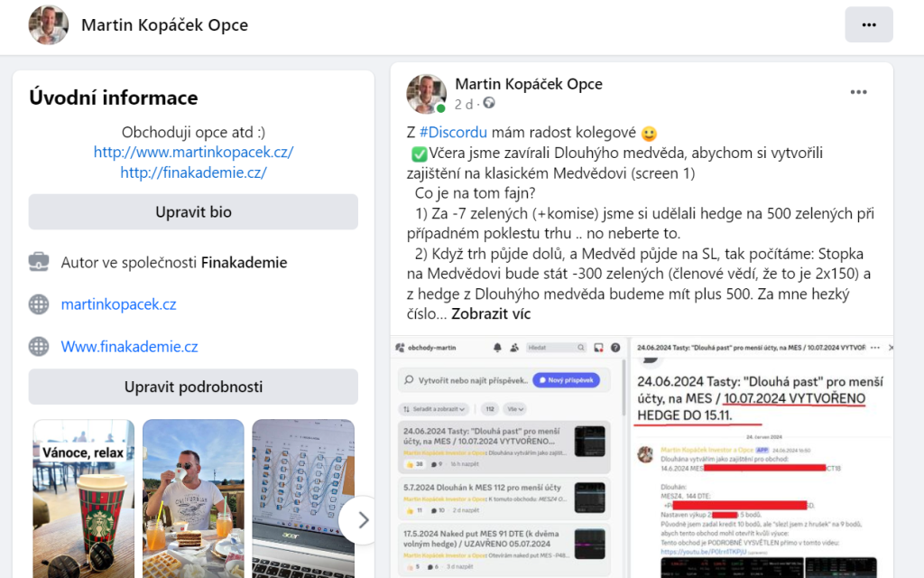Viewport: 924px width, 578px height.
Task: Open the post author's profile picture
Action: [x=426, y=94]
